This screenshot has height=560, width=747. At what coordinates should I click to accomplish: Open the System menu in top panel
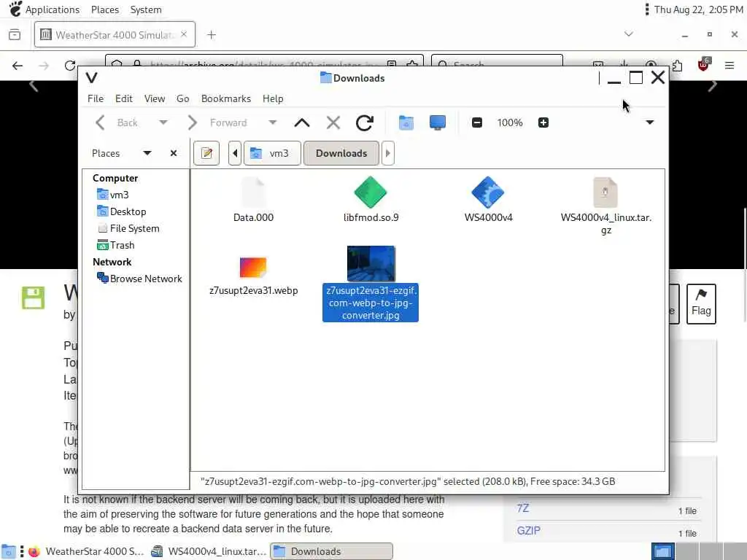146,9
